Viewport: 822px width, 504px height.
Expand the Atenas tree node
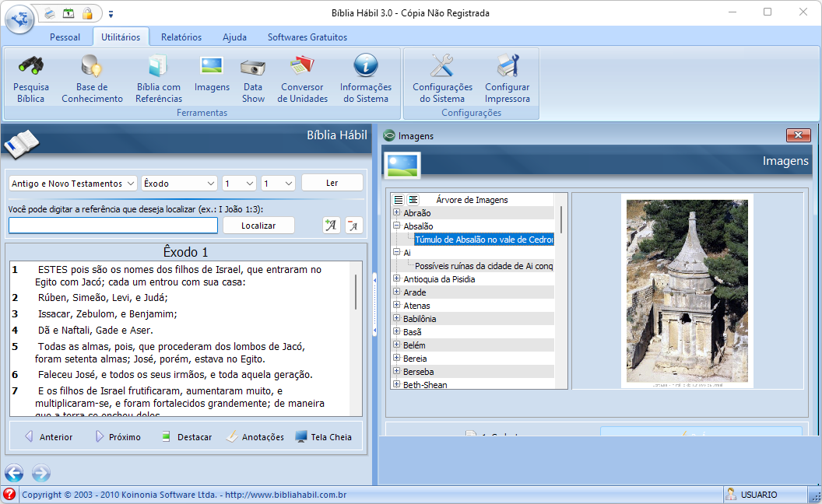click(x=397, y=306)
